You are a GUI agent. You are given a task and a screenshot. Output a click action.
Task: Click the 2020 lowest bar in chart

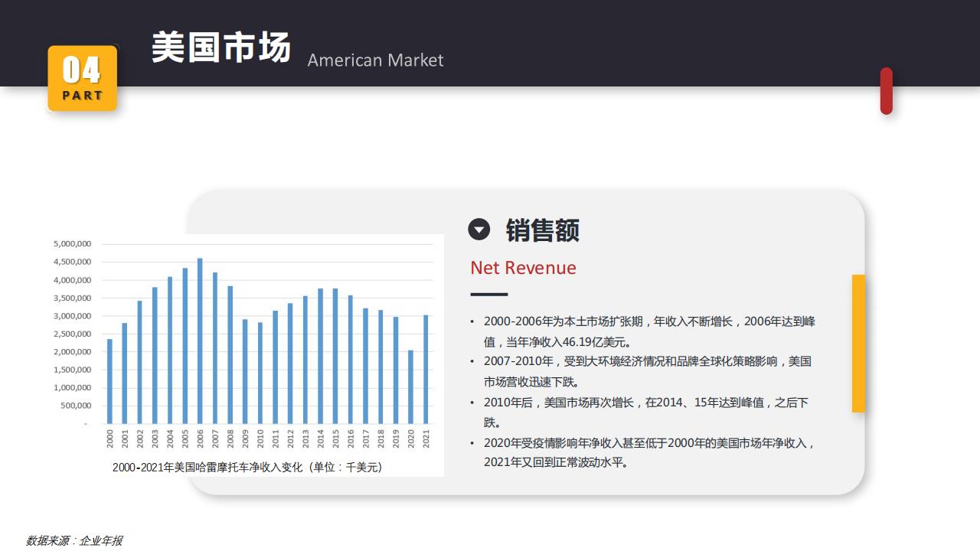coord(410,386)
